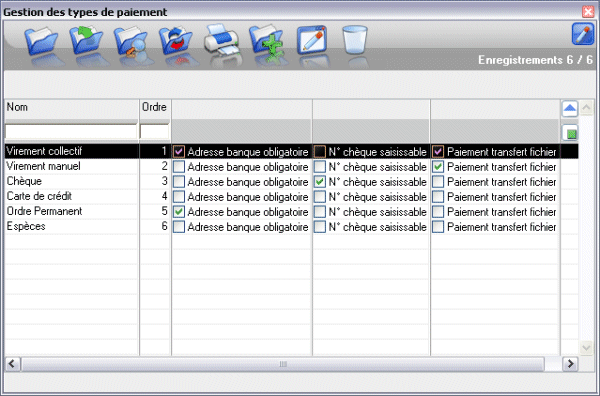This screenshot has width=600, height=396.
Task: Uncheck Paiement transfert fichier for Virement collectif
Action: (x=438, y=152)
